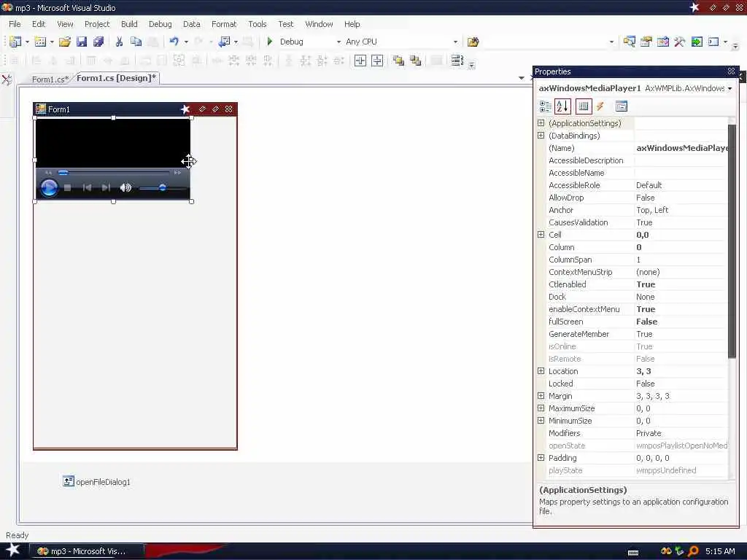
Task: Click the media player volume slider
Action: point(162,188)
